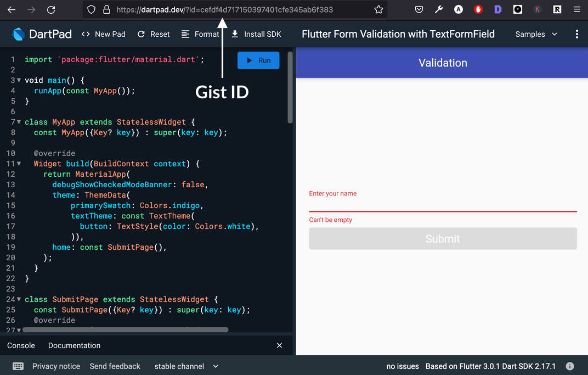Create a New Pad
Viewport: 588px width, 375px height.
(x=104, y=34)
